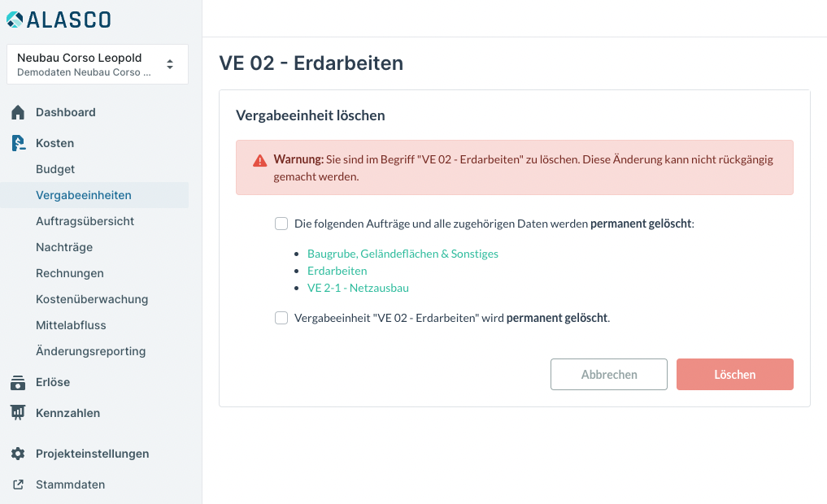The image size is (827, 504).
Task: Click the Erlöse cash register icon
Action: pos(18,382)
